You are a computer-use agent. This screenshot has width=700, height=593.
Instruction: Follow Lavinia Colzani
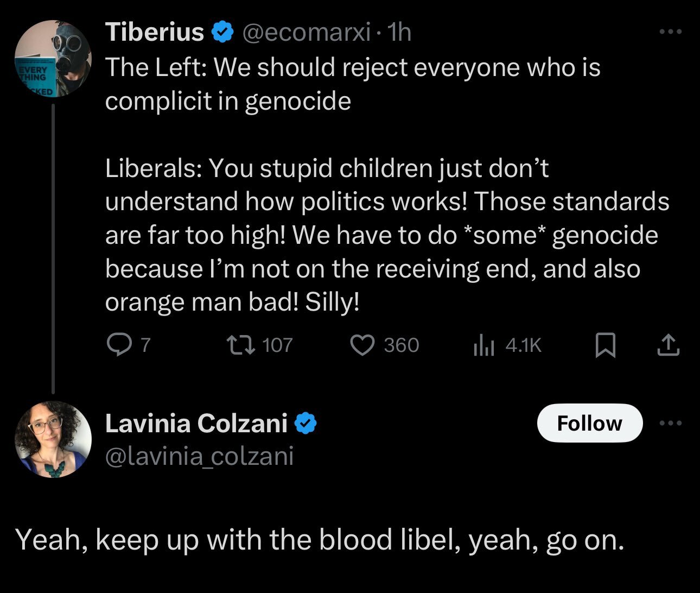point(589,423)
